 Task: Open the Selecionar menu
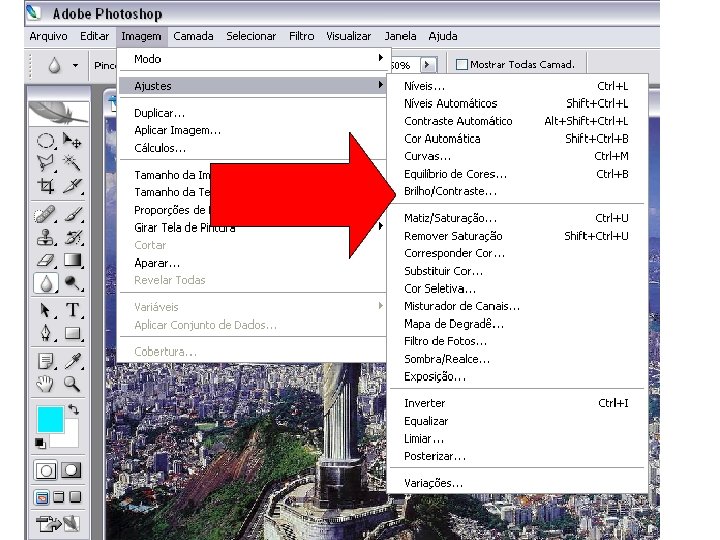251,36
